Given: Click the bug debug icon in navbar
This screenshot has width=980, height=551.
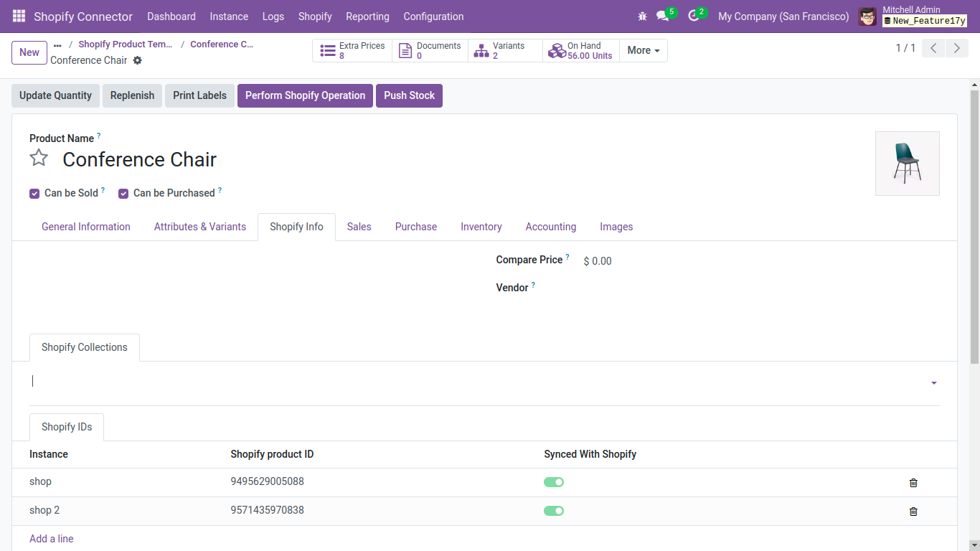Looking at the screenshot, I should [642, 16].
